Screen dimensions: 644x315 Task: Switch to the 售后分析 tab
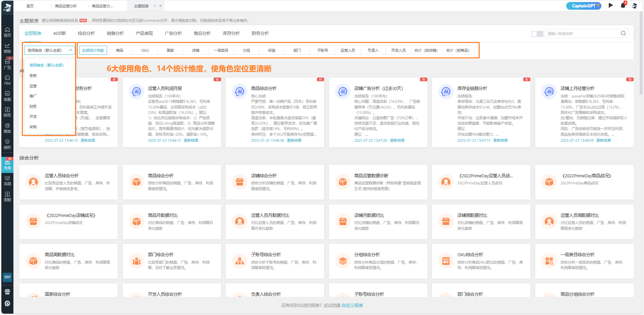pyautogui.click(x=202, y=33)
